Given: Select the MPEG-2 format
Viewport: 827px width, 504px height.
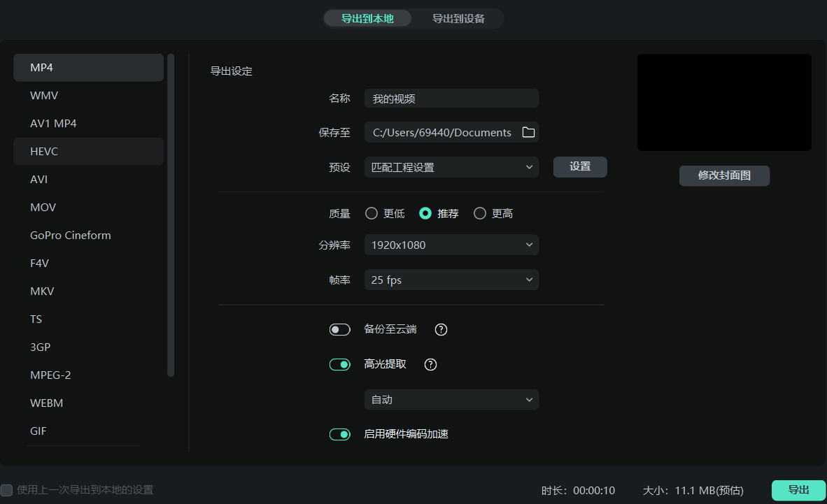Looking at the screenshot, I should point(89,375).
